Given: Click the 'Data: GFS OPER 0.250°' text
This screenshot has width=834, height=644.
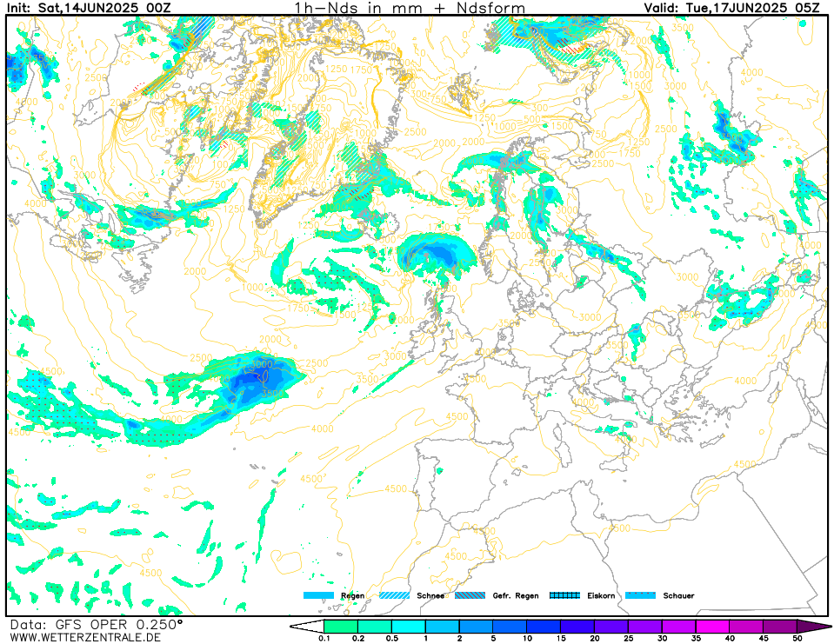Looking at the screenshot, I should pos(97,624).
